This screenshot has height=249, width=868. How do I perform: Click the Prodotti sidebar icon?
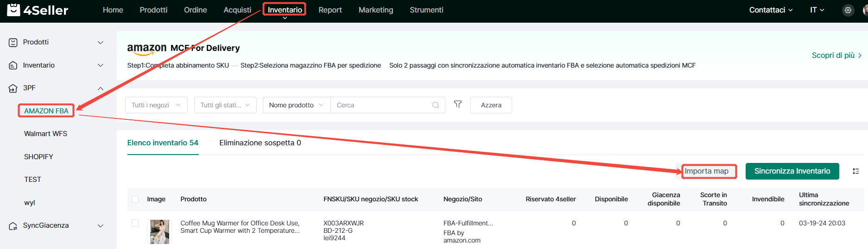pos(13,42)
